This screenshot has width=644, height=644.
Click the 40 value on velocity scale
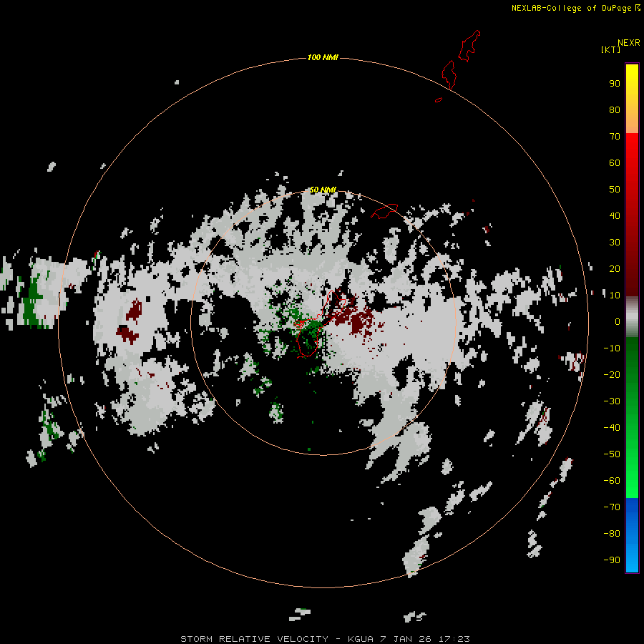(x=615, y=215)
